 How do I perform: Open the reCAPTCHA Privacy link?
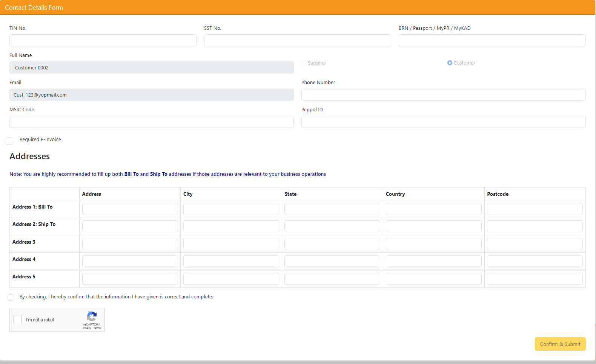click(x=87, y=328)
